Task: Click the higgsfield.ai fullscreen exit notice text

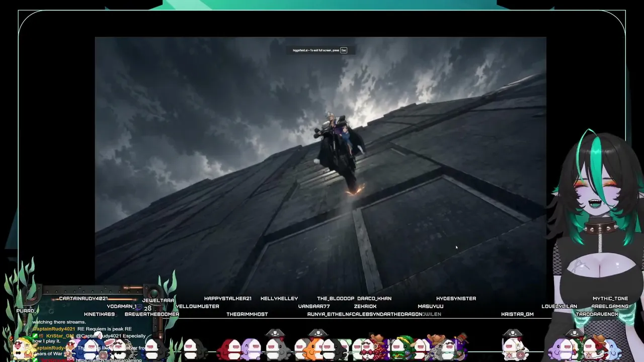Action: [x=316, y=50]
